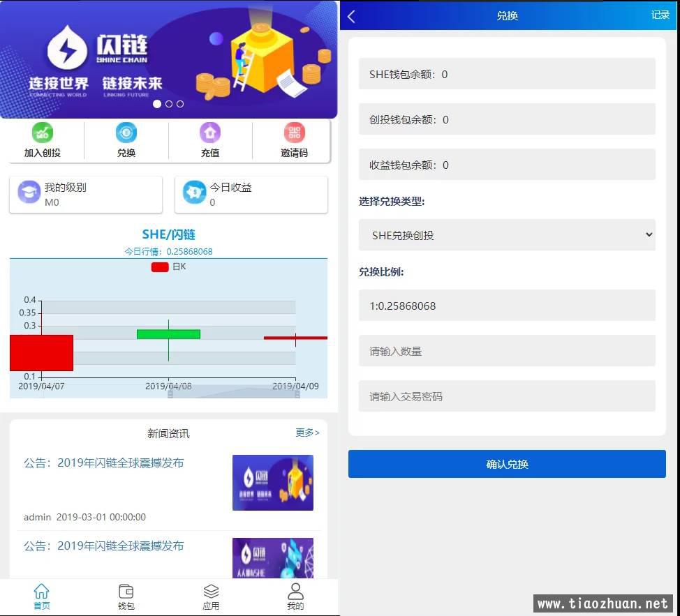Click the 今日收益 card
Screen dimensions: 680x616
tap(251, 195)
